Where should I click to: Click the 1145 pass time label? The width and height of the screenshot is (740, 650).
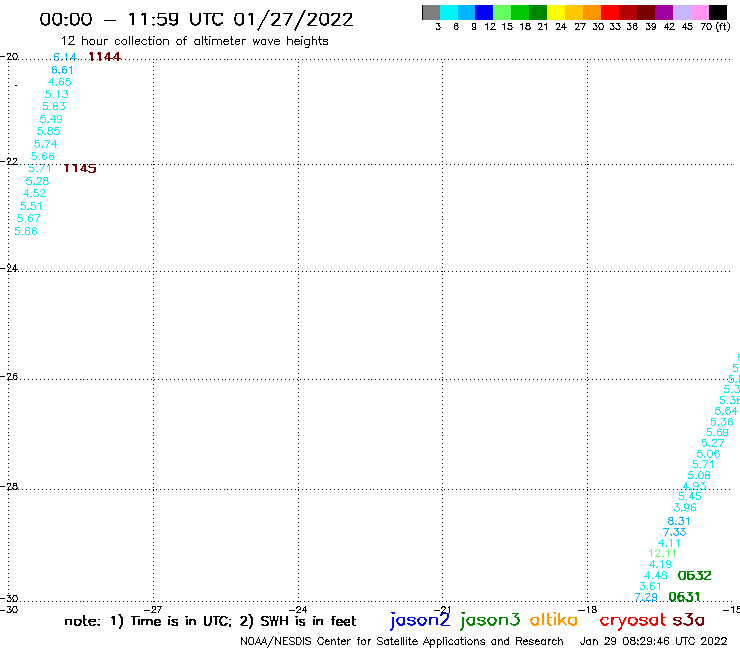point(80,168)
